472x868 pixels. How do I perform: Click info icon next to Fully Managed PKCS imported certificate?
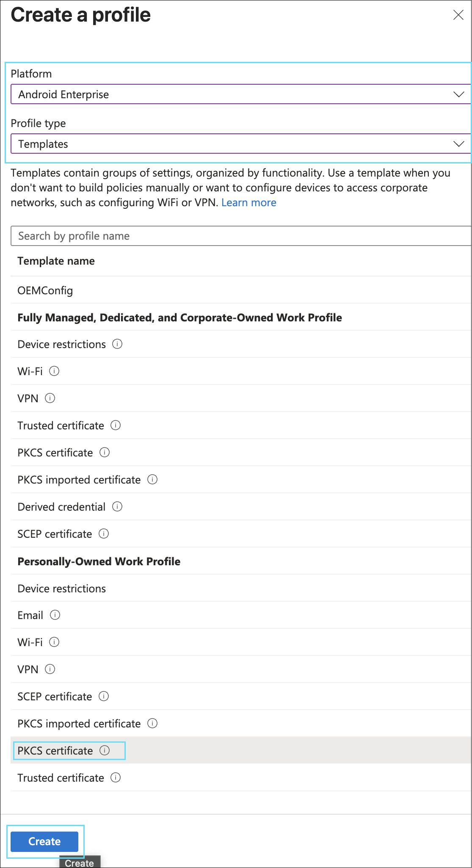[x=152, y=479]
